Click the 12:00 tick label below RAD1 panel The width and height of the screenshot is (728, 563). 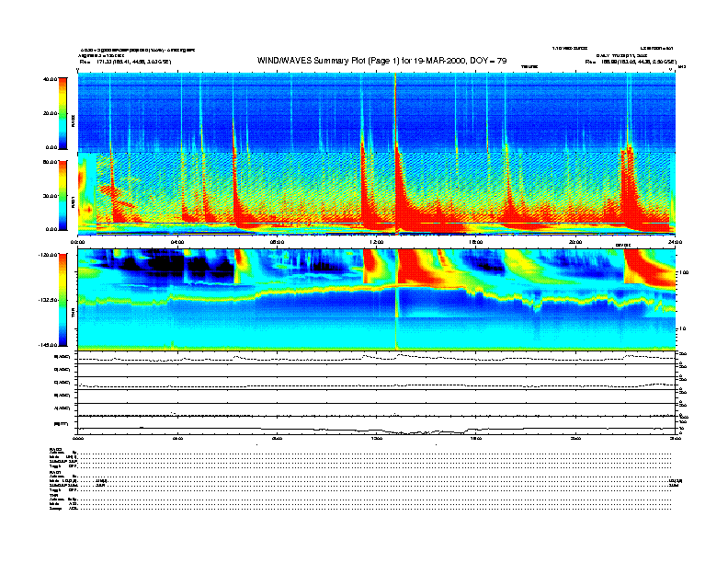coord(377,242)
